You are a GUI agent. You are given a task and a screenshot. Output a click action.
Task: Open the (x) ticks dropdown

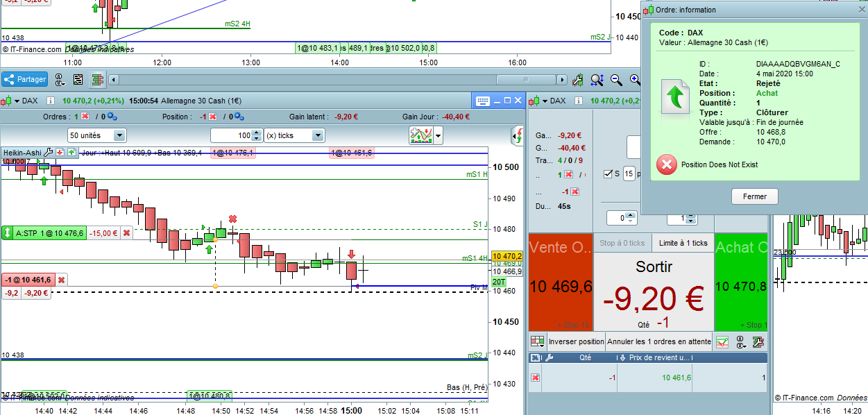(318, 135)
